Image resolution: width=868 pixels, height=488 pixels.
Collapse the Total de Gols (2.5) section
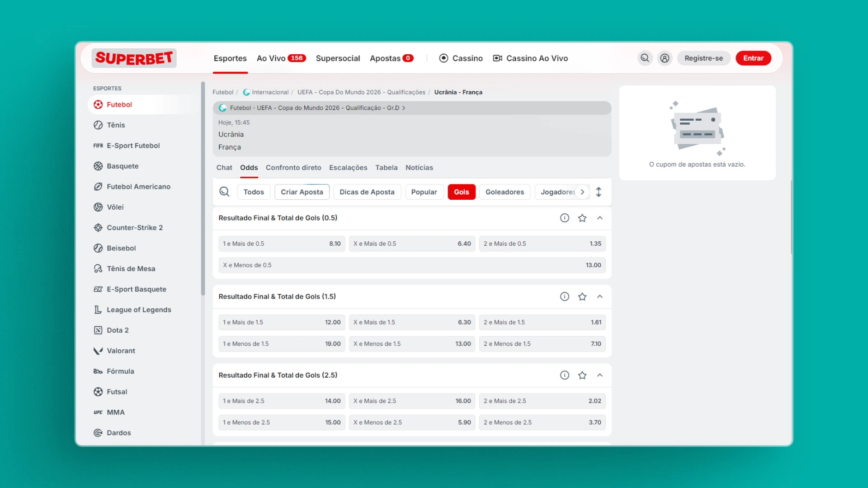[599, 375]
